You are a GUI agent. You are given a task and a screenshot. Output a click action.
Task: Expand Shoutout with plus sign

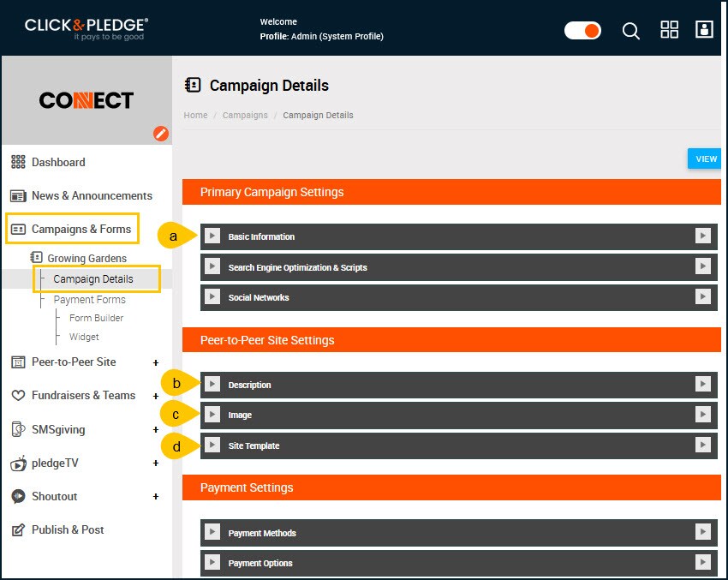(156, 496)
